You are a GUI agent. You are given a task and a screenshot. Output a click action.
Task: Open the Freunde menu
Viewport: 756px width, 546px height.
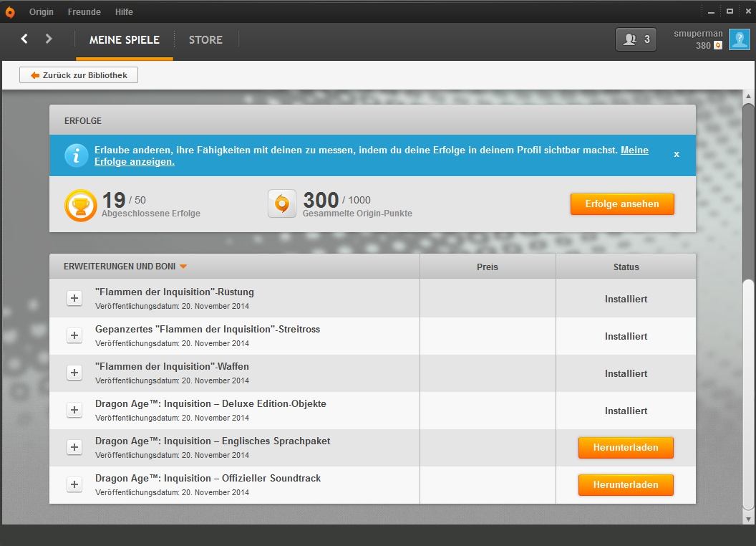pyautogui.click(x=84, y=12)
